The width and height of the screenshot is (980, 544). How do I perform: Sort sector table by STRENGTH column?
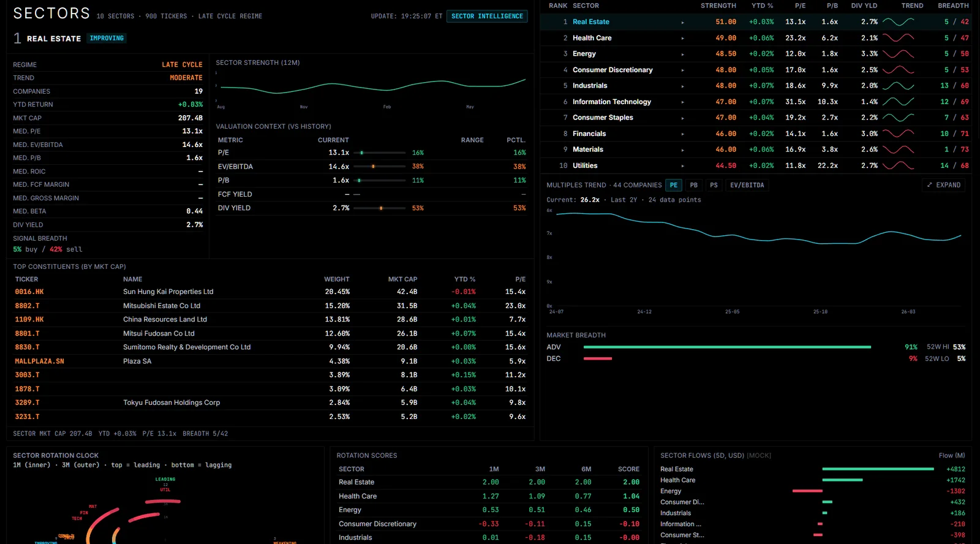[x=718, y=6]
